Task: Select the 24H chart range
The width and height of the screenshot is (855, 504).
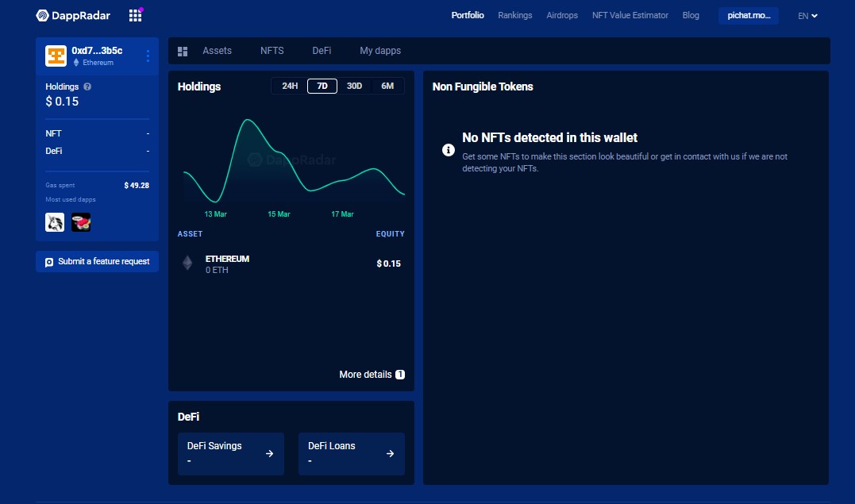Action: coord(290,87)
